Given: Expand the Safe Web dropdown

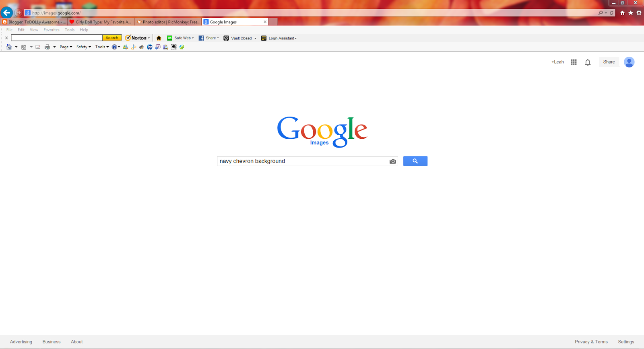Looking at the screenshot, I should (x=193, y=38).
